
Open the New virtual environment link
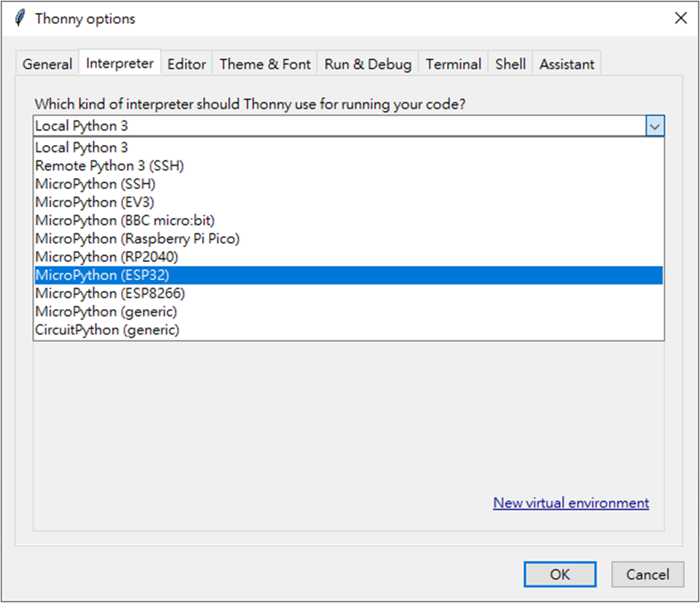[x=571, y=503]
